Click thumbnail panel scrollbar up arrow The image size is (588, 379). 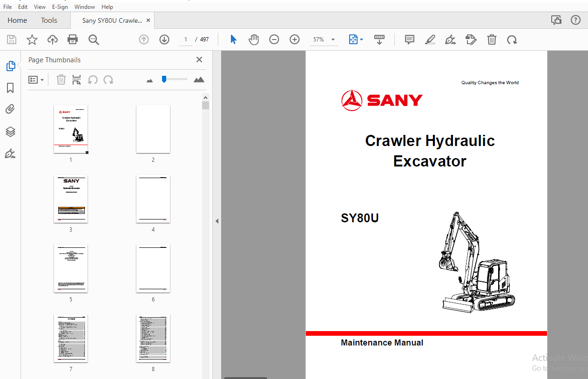coord(205,98)
